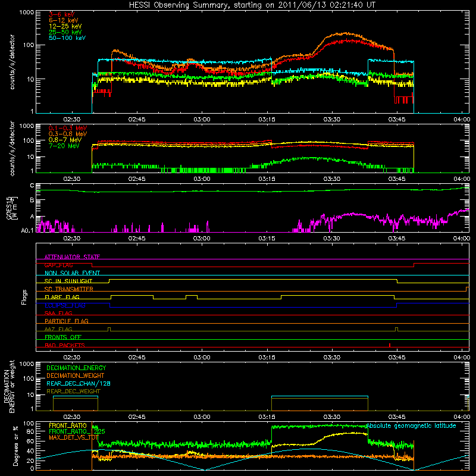This screenshot has width=476, height=476.
Task: Click the REAR_DEC_CHAN/128 legend label
Action: tap(79, 383)
